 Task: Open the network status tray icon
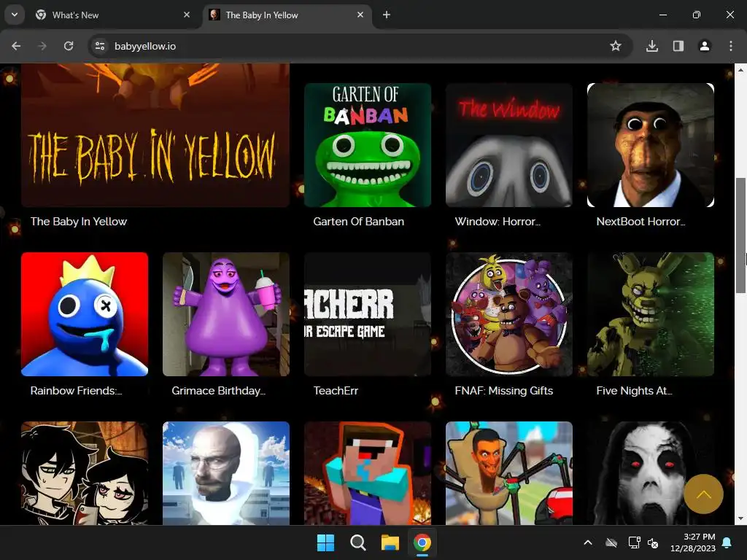634,542
